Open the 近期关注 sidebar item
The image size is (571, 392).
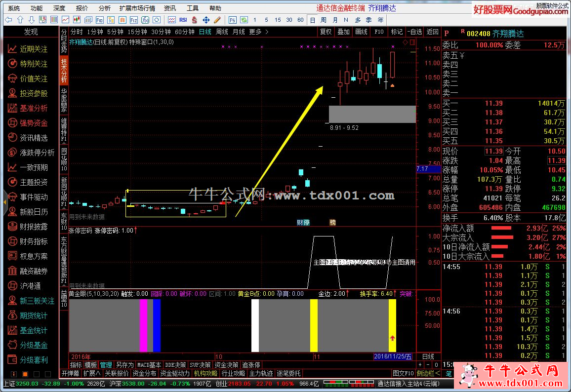(x=34, y=49)
